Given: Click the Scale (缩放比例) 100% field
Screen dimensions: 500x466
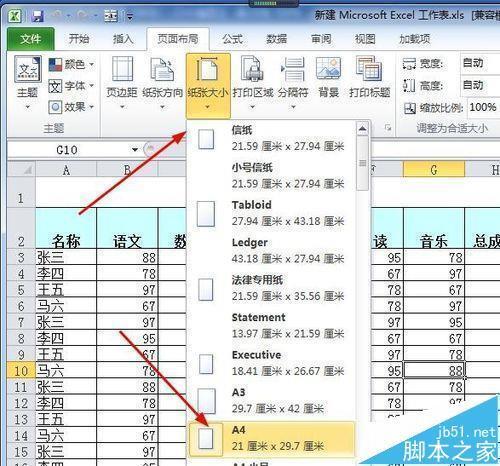Looking at the screenshot, I should [x=484, y=108].
